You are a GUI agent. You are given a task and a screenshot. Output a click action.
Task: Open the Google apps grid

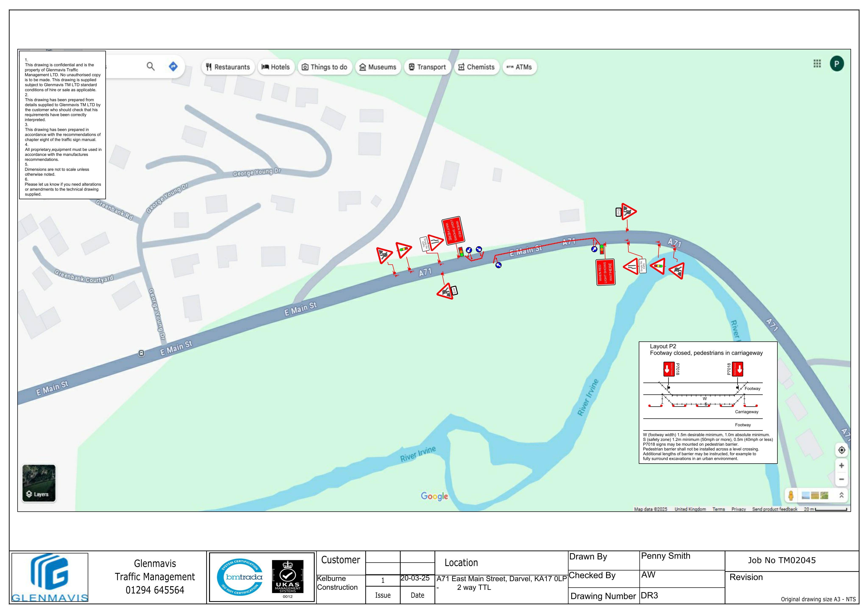[817, 64]
